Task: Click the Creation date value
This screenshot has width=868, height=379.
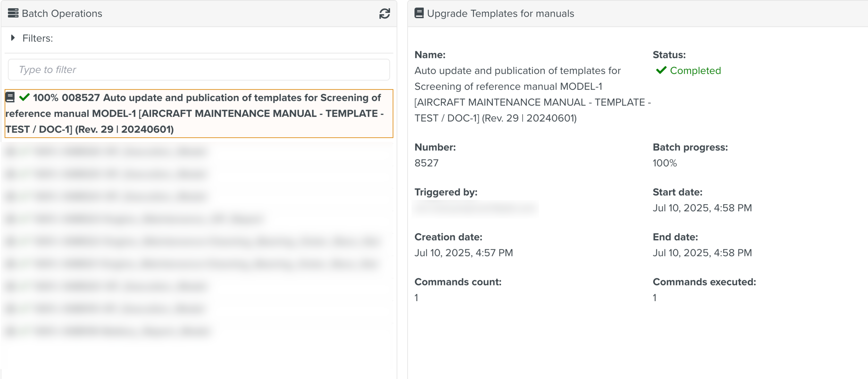Action: (464, 253)
